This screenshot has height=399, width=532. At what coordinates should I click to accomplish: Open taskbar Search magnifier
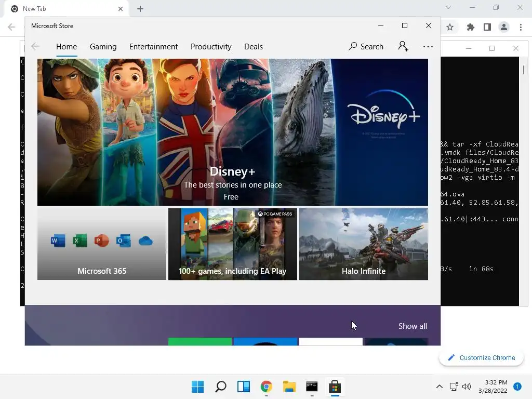[221, 387]
